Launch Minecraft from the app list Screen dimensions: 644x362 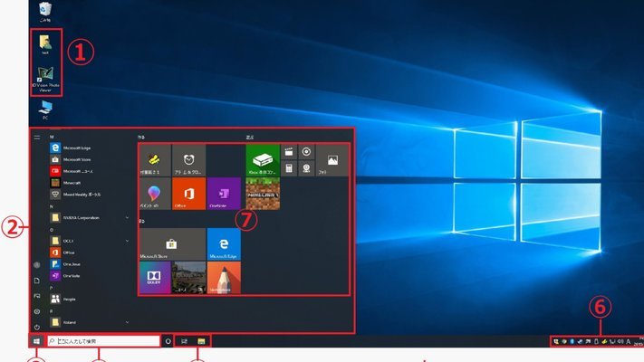[66, 183]
